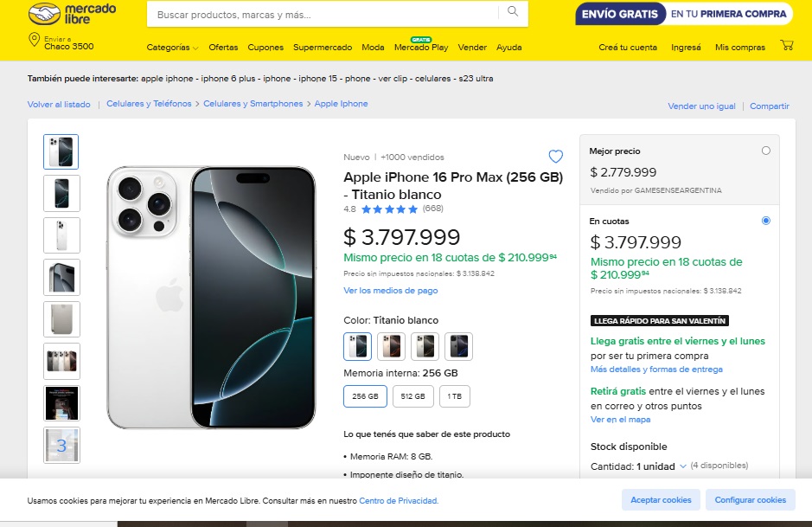The image size is (812, 527).
Task: Choose the 1 TB memory option
Action: click(454, 396)
